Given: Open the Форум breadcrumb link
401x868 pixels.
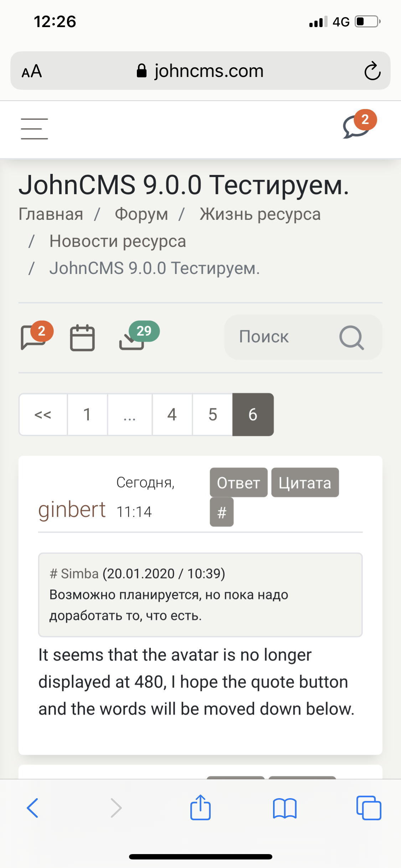Looking at the screenshot, I should [141, 214].
